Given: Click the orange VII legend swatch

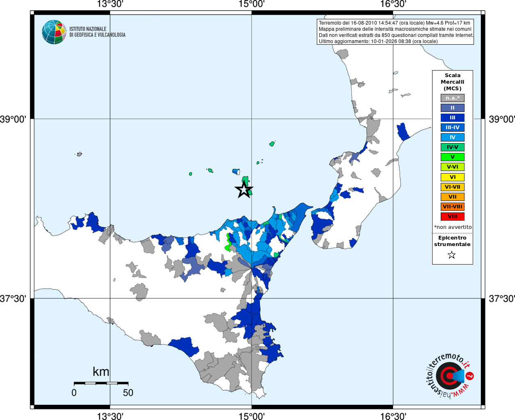Looking at the screenshot, I should pyautogui.click(x=452, y=197).
